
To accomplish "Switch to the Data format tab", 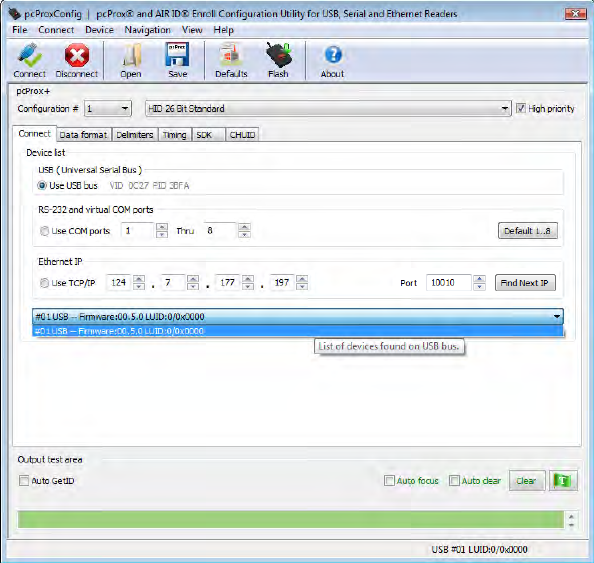I will [83, 135].
